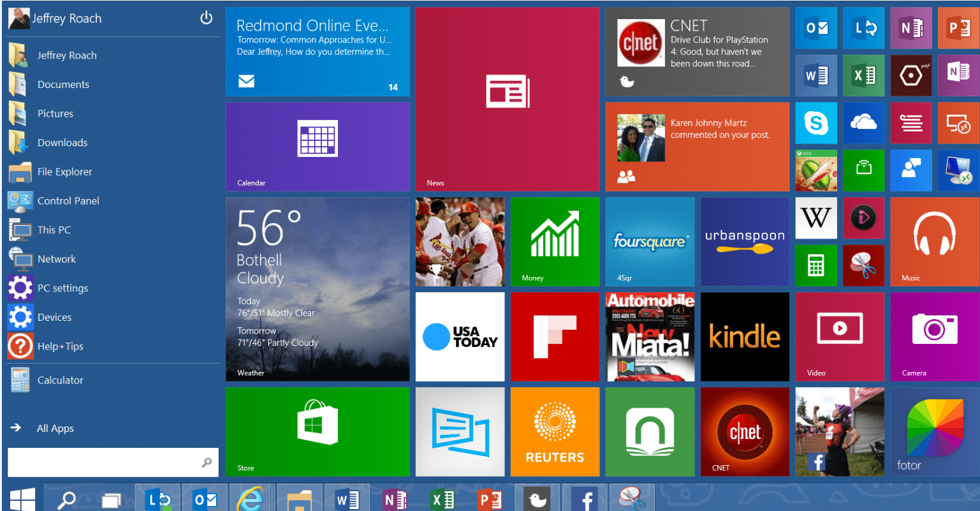Open the green Nook book reader tile
This screenshot has height=511, width=980.
coord(650,432)
